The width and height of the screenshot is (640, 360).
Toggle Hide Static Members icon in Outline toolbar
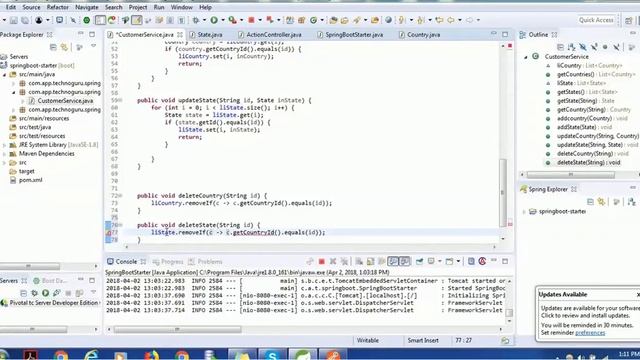[x=594, y=47]
